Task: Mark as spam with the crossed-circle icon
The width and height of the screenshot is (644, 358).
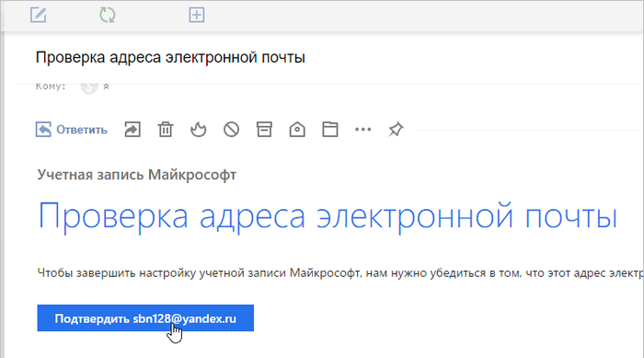Action: (x=231, y=130)
